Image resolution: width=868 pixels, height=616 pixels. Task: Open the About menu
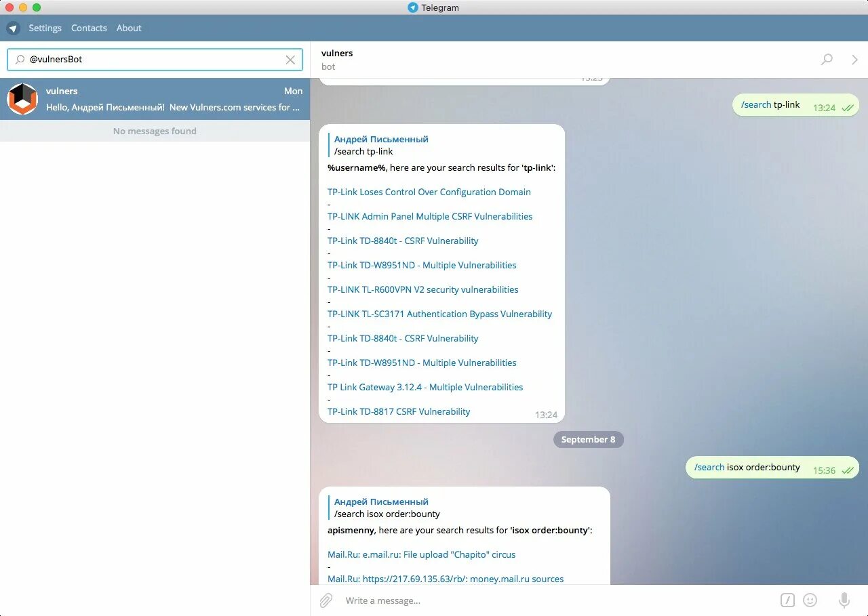(x=129, y=28)
